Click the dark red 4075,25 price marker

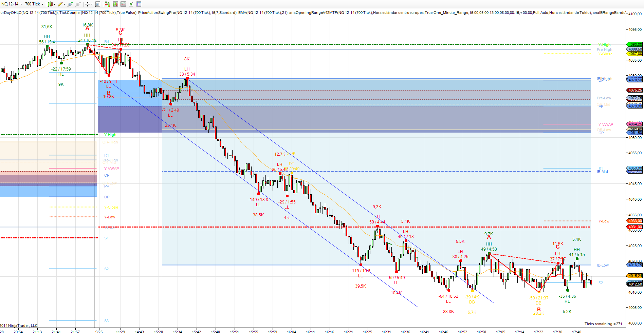[x=635, y=90]
